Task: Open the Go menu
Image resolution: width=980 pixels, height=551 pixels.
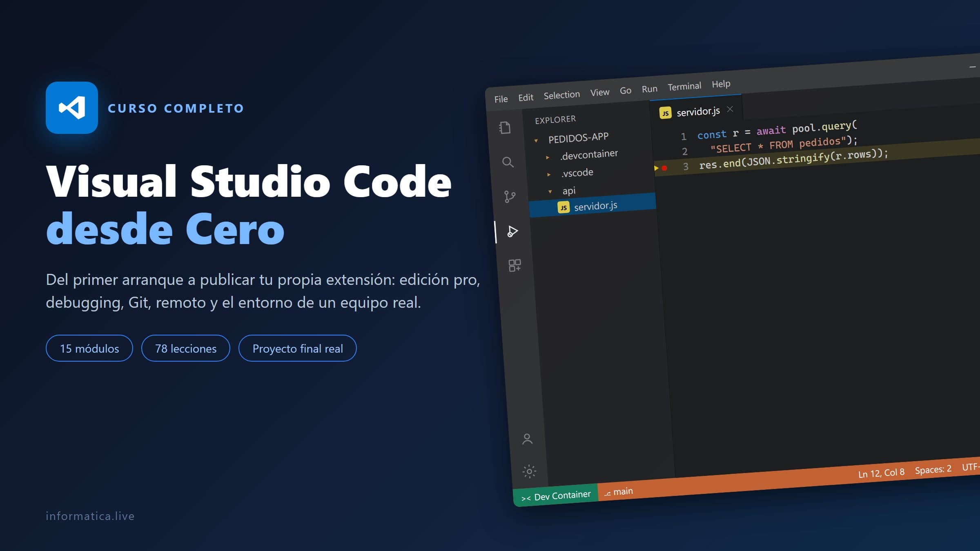Action: point(626,90)
